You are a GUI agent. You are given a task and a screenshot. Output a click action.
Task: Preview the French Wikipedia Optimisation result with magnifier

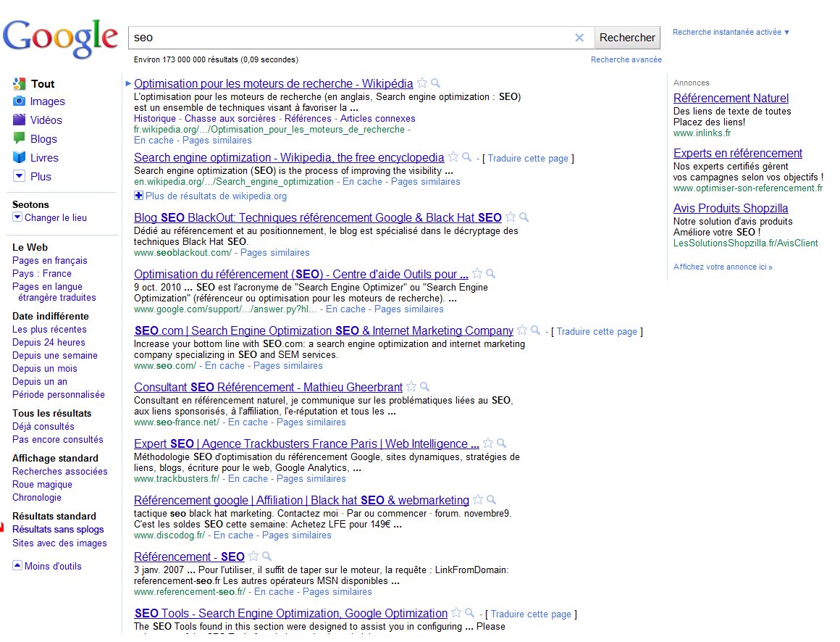pyautogui.click(x=436, y=83)
